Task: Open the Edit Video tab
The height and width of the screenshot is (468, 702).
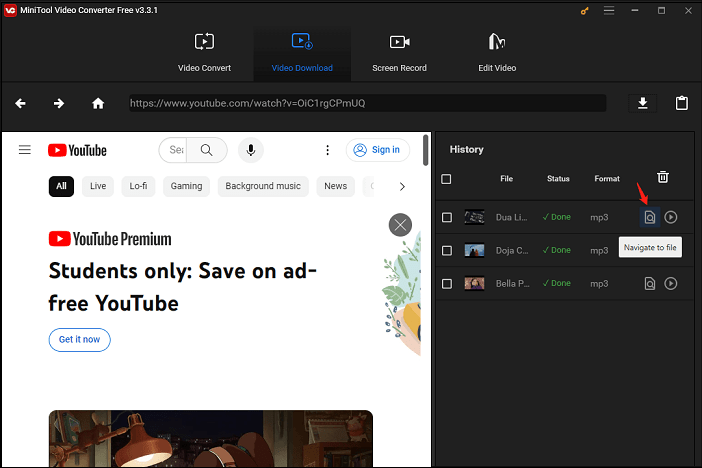Action: pyautogui.click(x=497, y=53)
